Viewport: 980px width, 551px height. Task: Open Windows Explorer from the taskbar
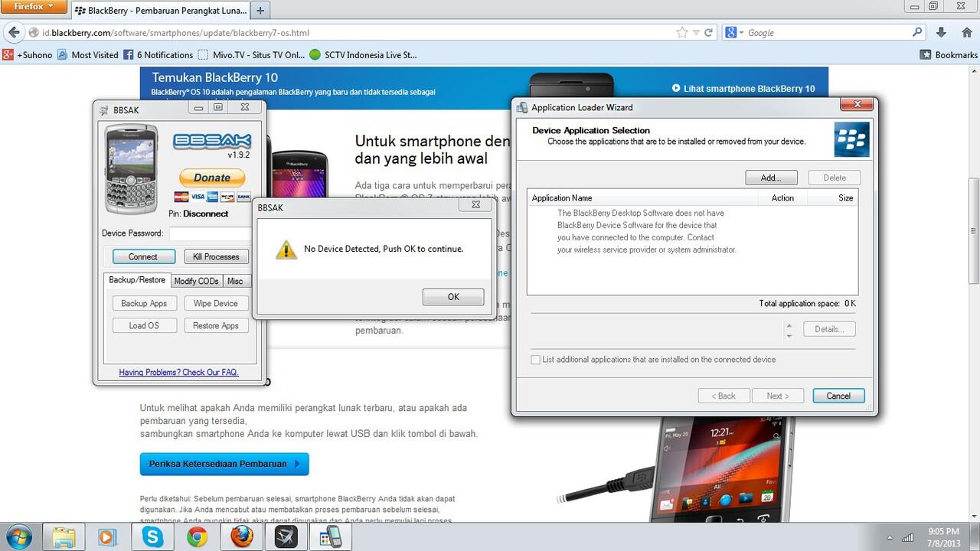point(64,536)
